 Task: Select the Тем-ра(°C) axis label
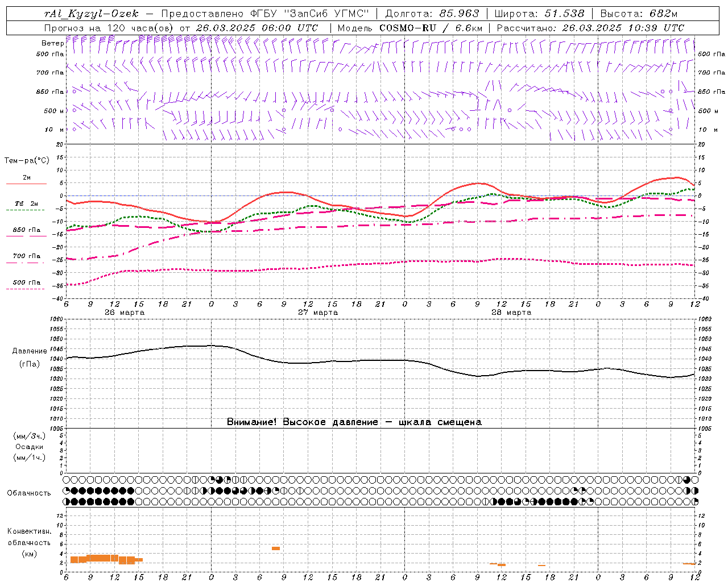27,161
